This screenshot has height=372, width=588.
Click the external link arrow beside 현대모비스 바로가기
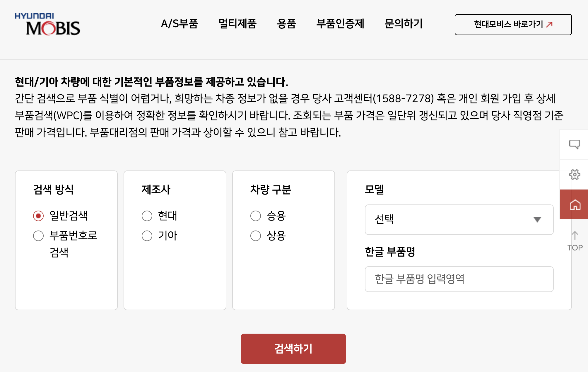click(549, 24)
